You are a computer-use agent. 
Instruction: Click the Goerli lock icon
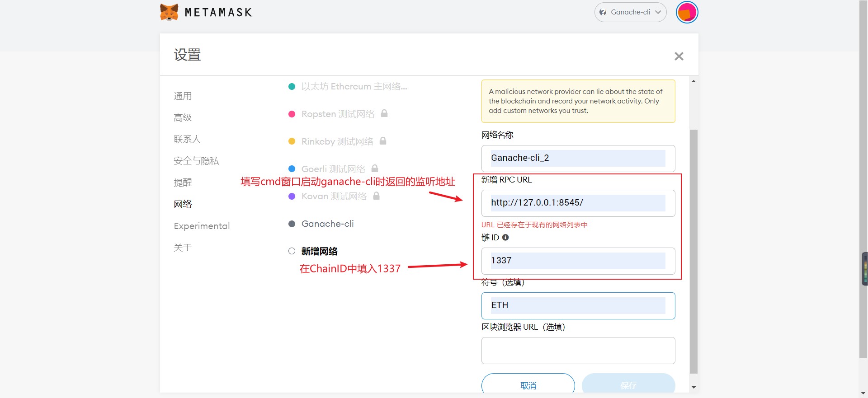[375, 169]
